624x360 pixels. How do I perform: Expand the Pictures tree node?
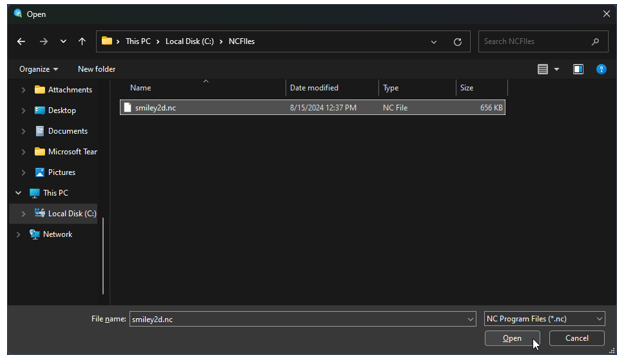coord(23,173)
